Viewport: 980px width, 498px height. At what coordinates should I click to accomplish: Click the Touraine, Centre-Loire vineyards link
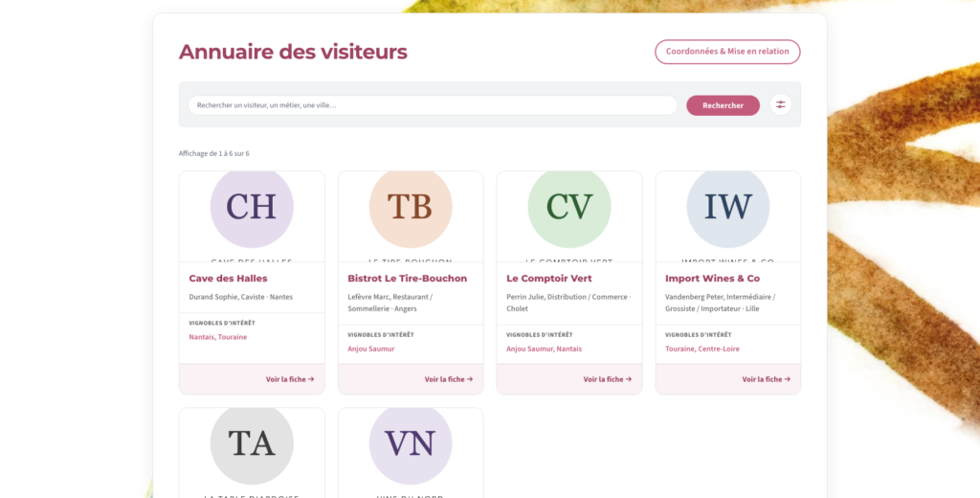click(702, 350)
